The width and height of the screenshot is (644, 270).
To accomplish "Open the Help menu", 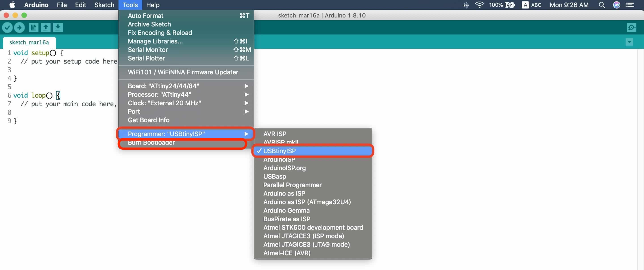I will tap(153, 5).
